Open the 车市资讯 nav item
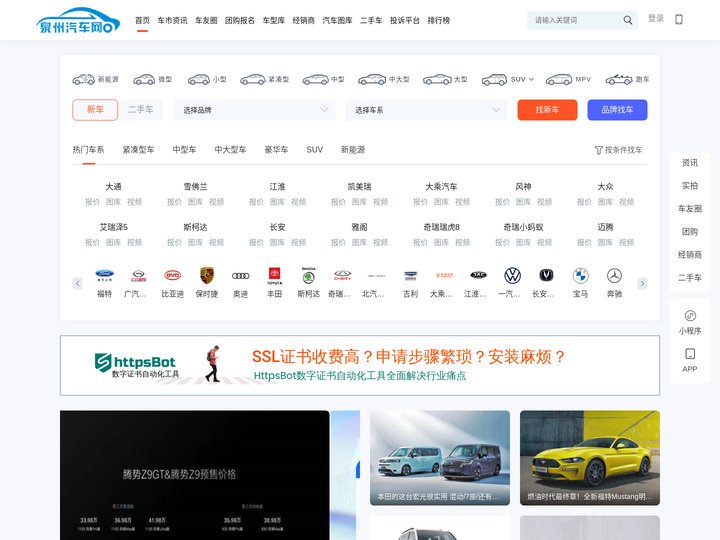Image resolution: width=720 pixels, height=540 pixels. click(x=172, y=20)
